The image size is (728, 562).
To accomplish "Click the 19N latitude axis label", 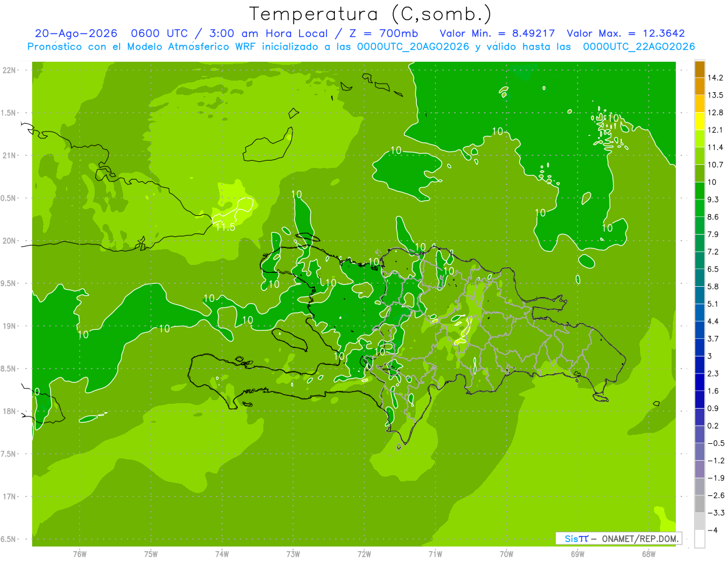I will pyautogui.click(x=9, y=326).
